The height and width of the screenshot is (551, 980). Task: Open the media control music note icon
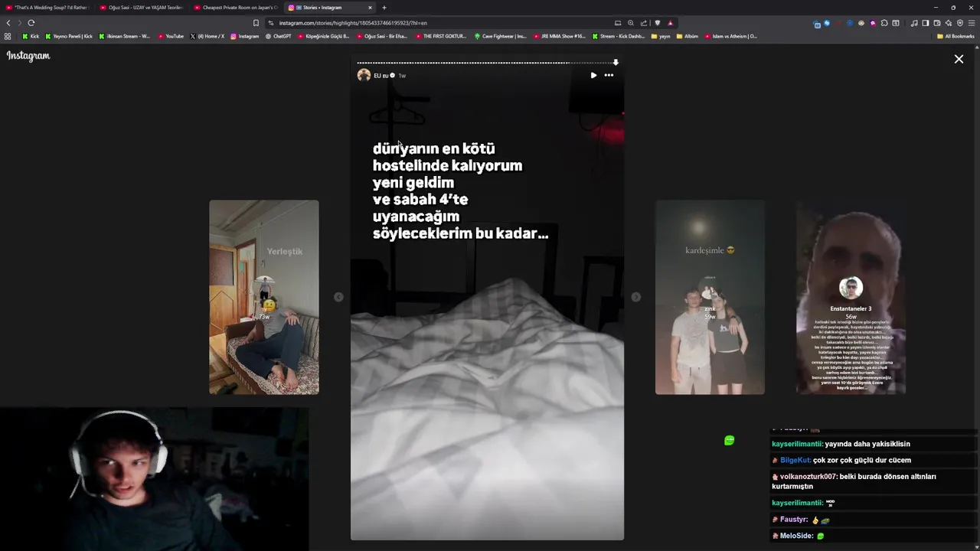[914, 23]
